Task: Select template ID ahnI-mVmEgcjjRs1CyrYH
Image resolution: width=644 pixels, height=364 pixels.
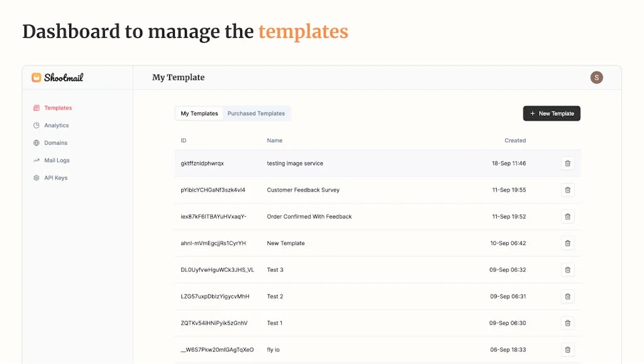Action: [213, 243]
